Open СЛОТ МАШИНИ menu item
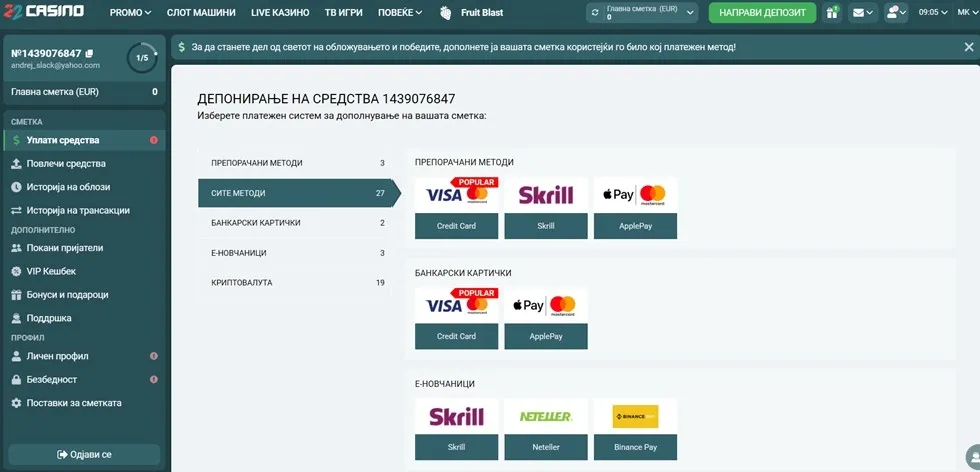Screen dimensions: 980x472 coord(201,13)
